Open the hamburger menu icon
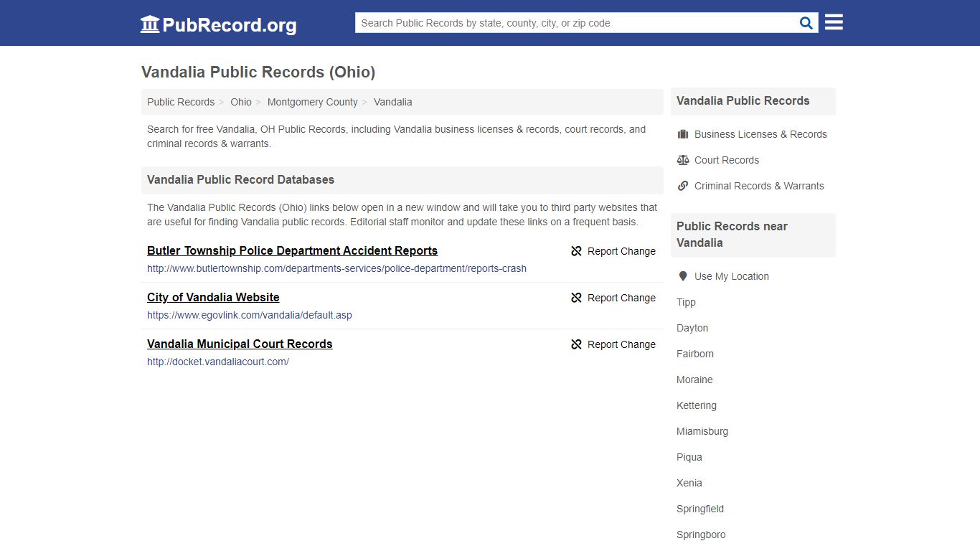 click(x=834, y=22)
